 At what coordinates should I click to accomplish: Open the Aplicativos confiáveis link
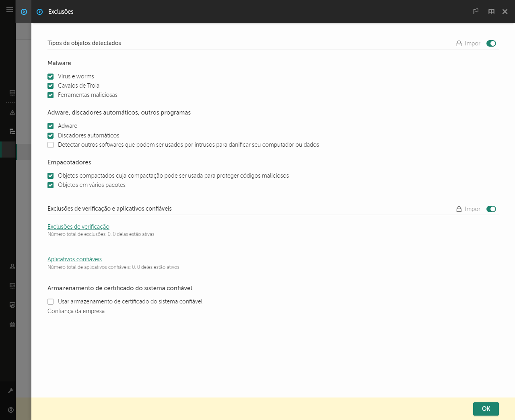point(74,259)
